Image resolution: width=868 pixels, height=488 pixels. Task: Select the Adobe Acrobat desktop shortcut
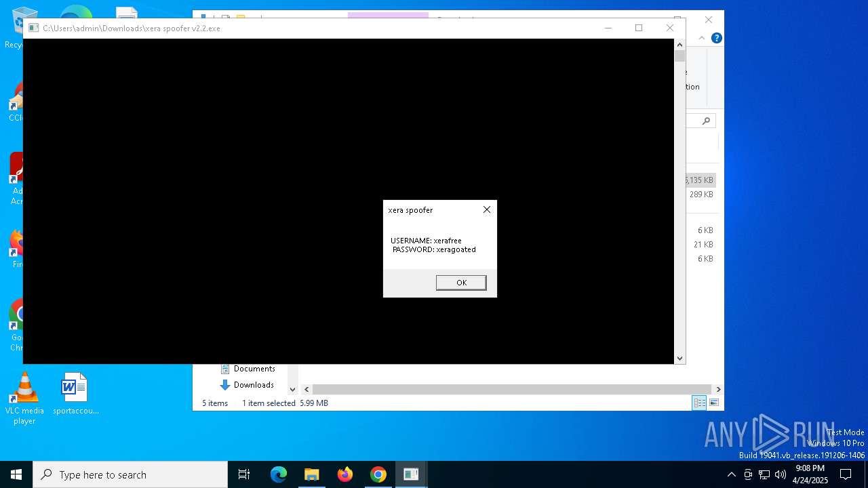click(15, 179)
